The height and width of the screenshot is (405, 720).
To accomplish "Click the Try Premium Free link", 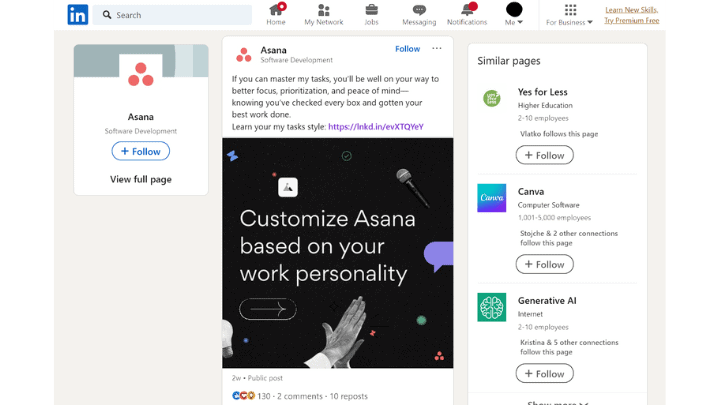I will [x=631, y=20].
